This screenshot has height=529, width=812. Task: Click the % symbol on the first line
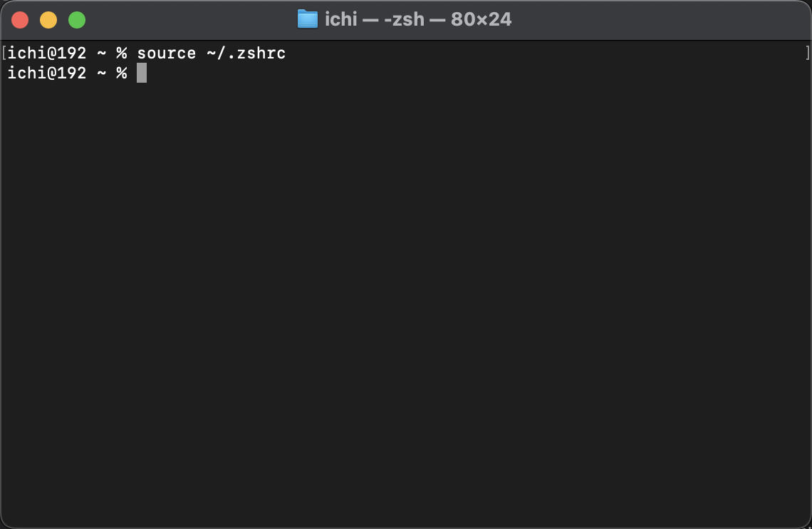click(122, 53)
